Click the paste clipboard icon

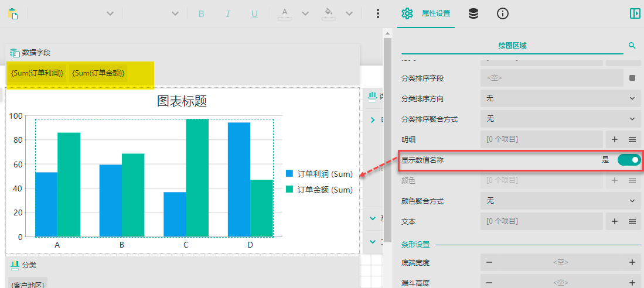tap(13, 13)
